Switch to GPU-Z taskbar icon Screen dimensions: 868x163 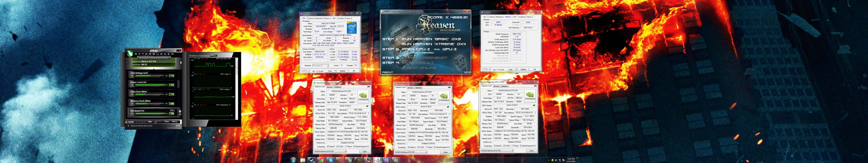click(396, 160)
